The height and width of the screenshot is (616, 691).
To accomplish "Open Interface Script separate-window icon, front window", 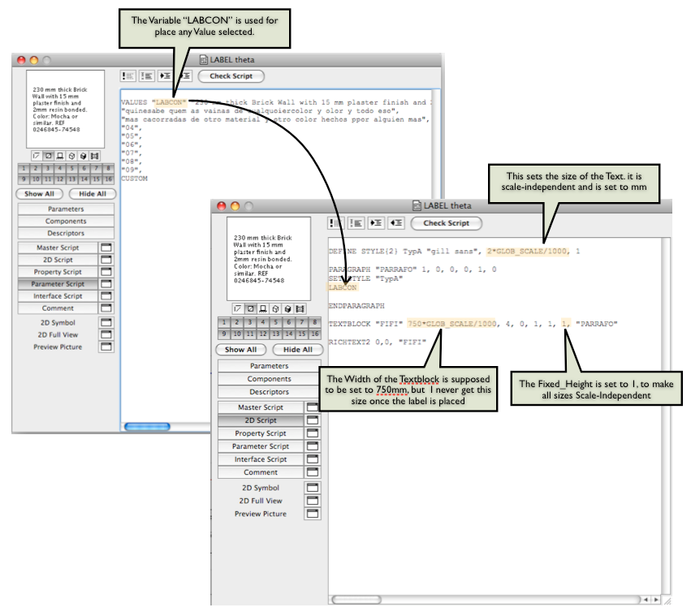I will (313, 459).
